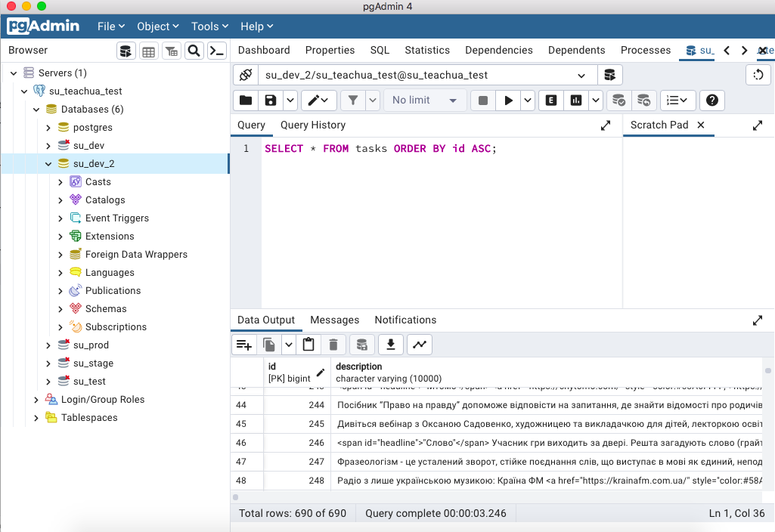Select the su_prod database
775x532 pixels.
coord(91,345)
